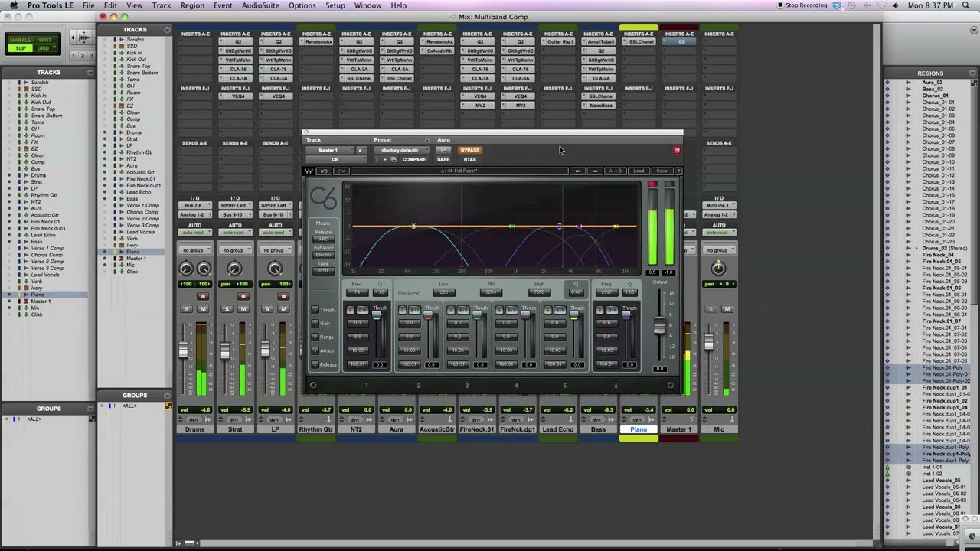Open the Mic/Line 1 input selector on Mic channel

click(718, 206)
